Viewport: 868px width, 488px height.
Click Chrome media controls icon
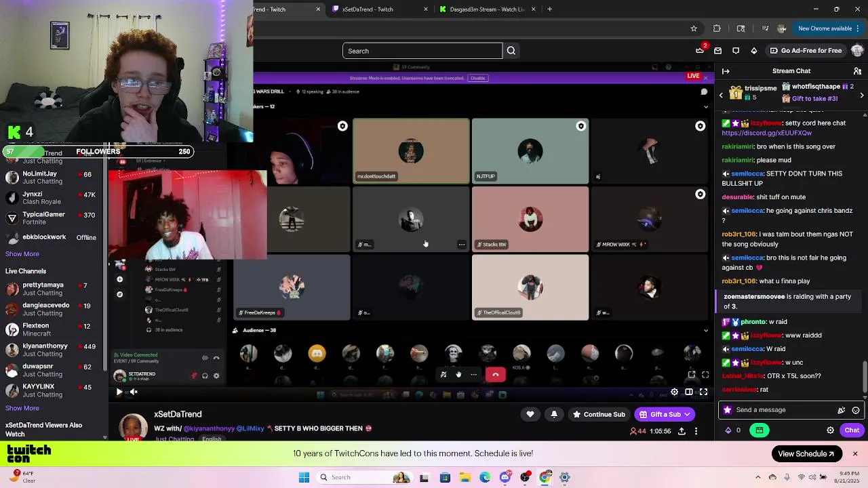point(765,28)
